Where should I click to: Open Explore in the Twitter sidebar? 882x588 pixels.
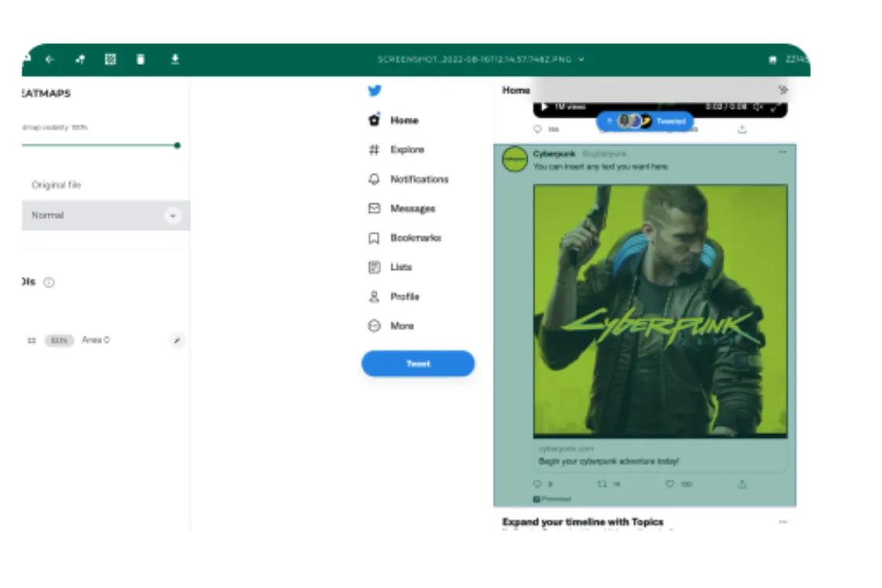pyautogui.click(x=397, y=149)
